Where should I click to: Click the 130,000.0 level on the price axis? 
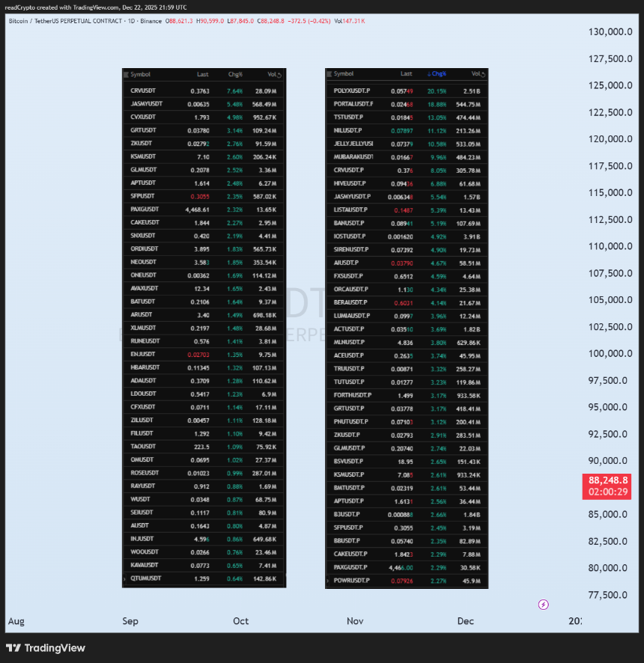tap(610, 31)
